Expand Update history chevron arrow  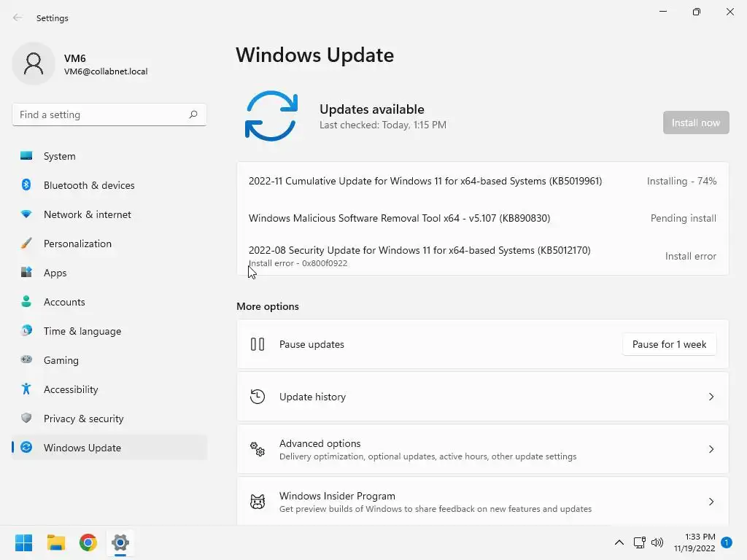[x=711, y=397]
